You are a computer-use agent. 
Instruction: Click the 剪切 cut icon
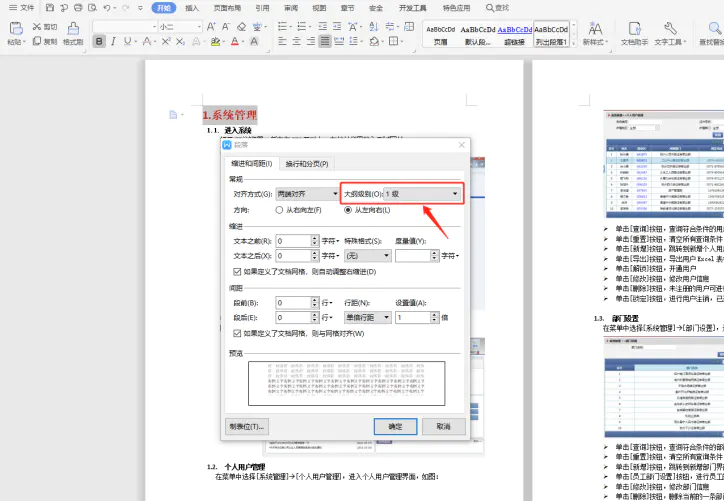tap(43, 27)
